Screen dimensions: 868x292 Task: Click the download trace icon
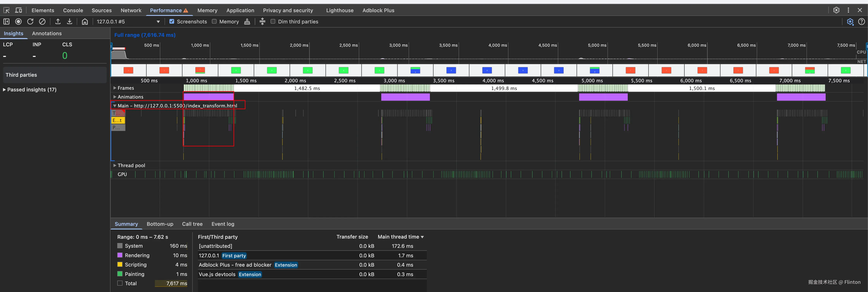(x=69, y=21)
